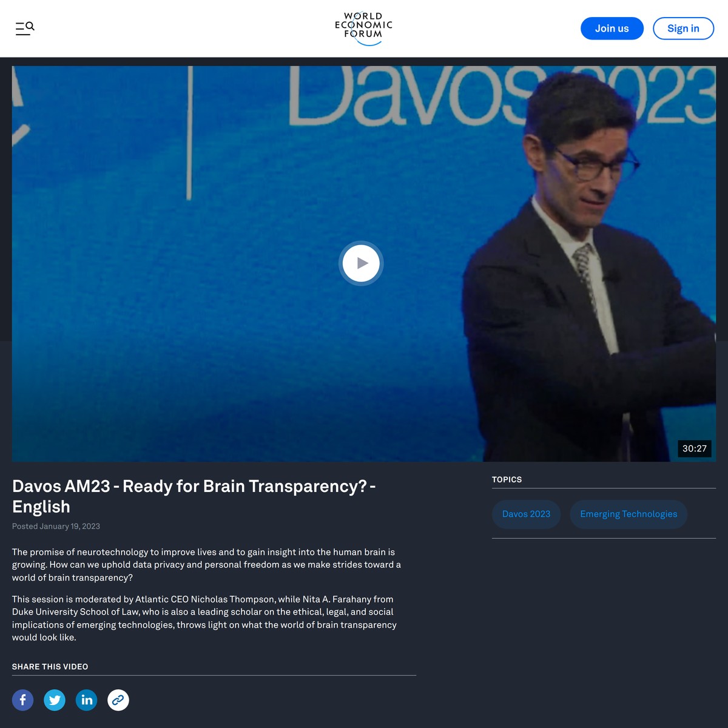Share the video on LinkedIn

point(86,700)
